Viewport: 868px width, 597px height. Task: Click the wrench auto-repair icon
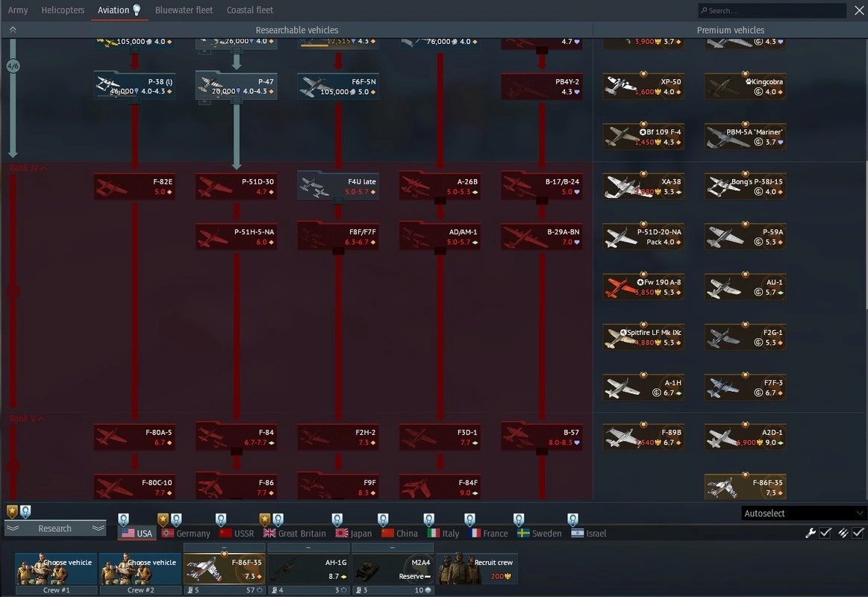coord(811,533)
